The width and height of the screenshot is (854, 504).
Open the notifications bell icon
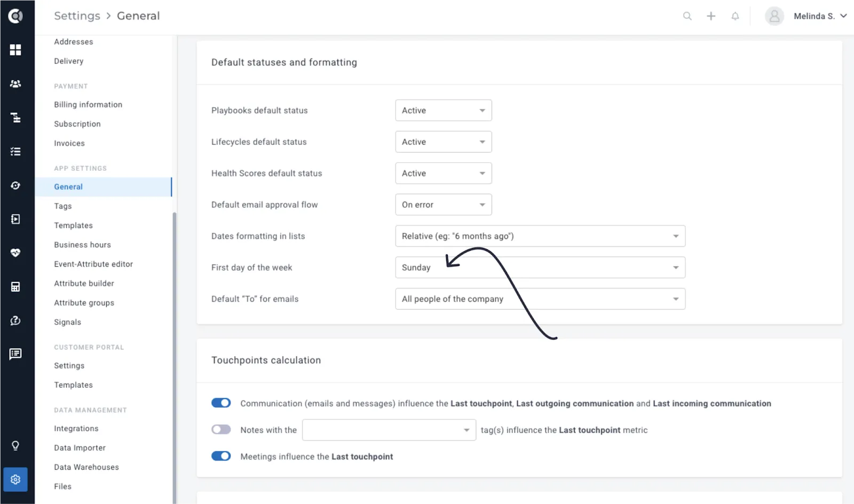click(735, 16)
